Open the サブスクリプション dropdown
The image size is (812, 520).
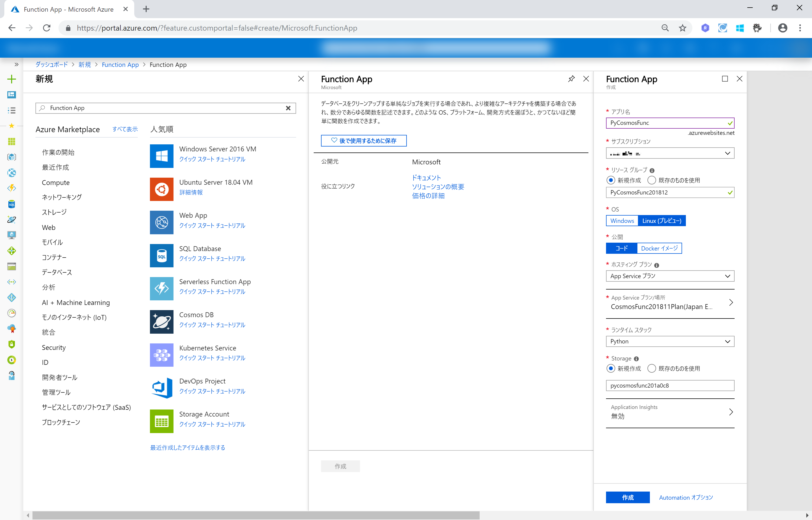670,153
